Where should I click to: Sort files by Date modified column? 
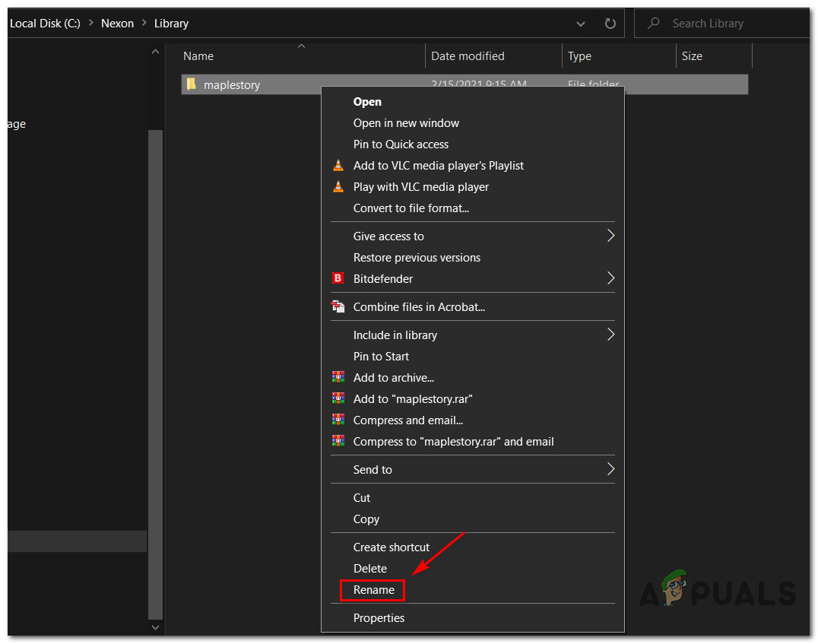[468, 56]
